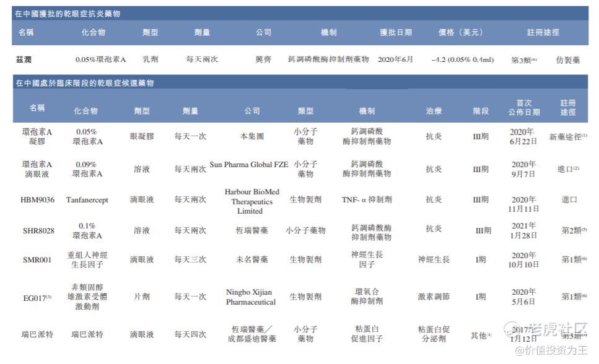Select 'Ningbo Xijian Pharmaceutical'
The width and height of the screenshot is (599, 364).
coord(251,297)
